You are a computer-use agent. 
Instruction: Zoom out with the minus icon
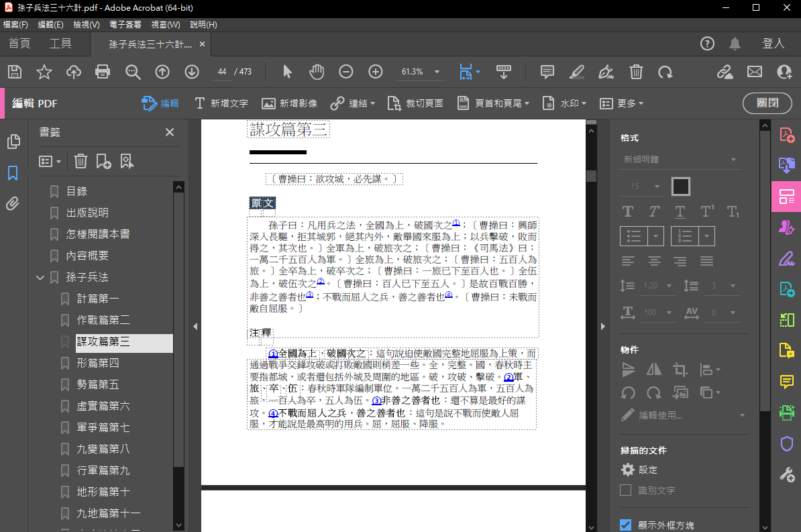pyautogui.click(x=346, y=72)
